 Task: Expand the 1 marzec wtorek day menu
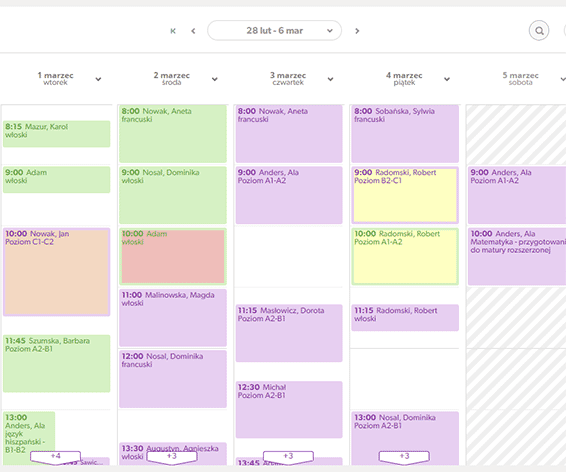coord(98,79)
